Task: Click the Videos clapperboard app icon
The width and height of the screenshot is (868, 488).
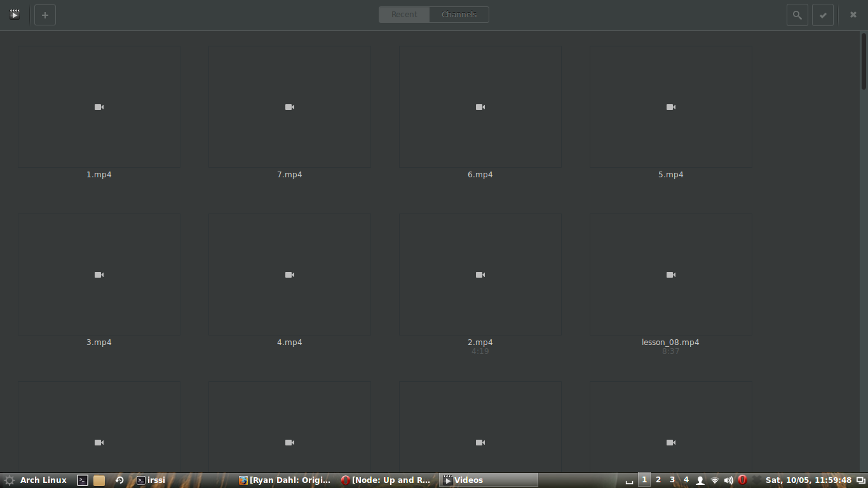Action: (15, 15)
